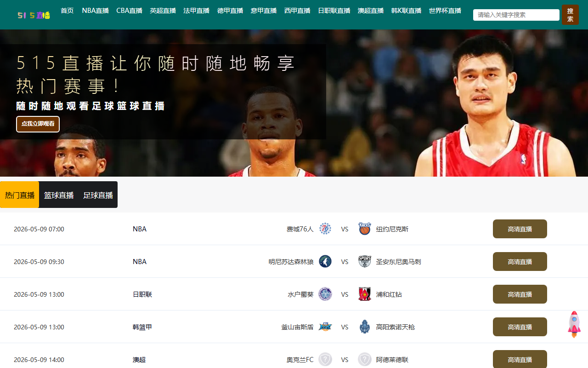The image size is (588, 368).
Task: Click the 阿德莱德联 placeholder logo
Action: [365, 359]
